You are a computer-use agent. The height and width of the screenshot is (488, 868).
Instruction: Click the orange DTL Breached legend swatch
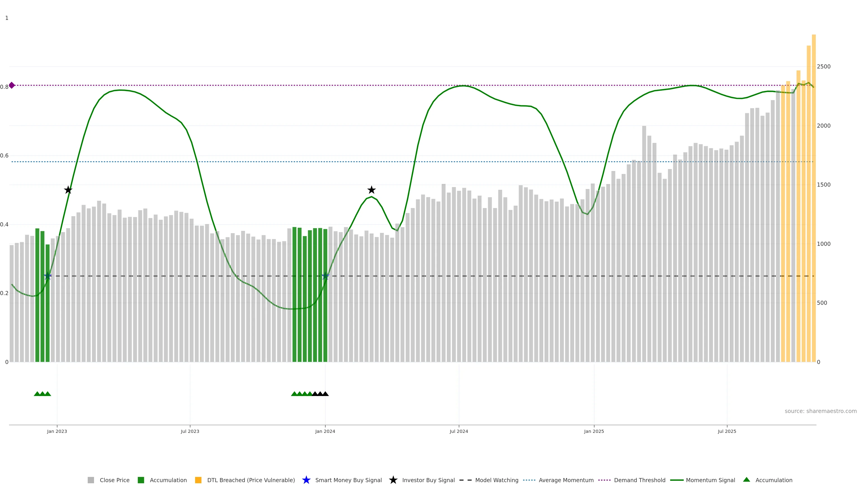(198, 480)
